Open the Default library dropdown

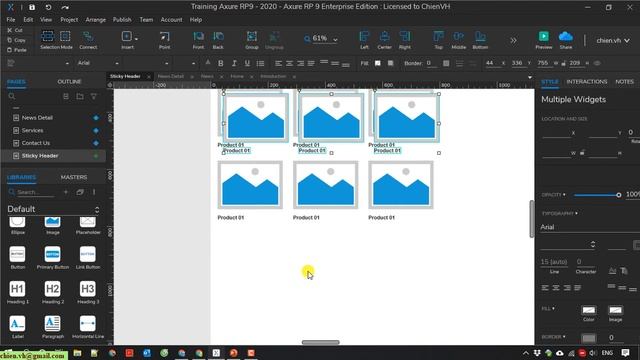click(53, 209)
